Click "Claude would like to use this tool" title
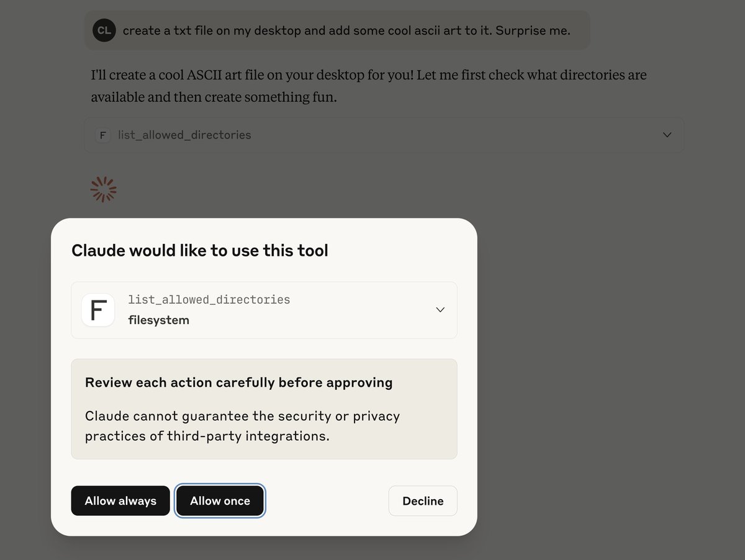 pyautogui.click(x=200, y=251)
